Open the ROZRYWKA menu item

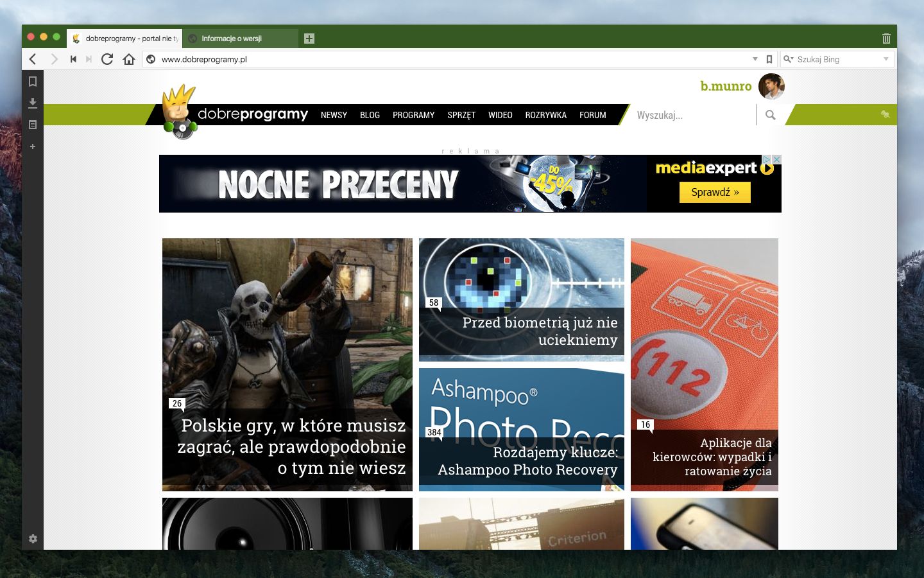[x=545, y=115]
